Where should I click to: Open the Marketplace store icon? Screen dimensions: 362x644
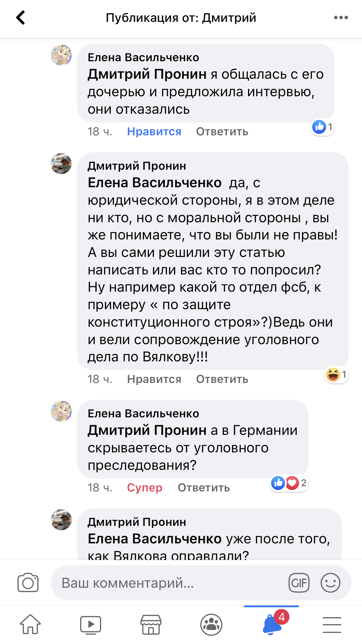click(151, 625)
